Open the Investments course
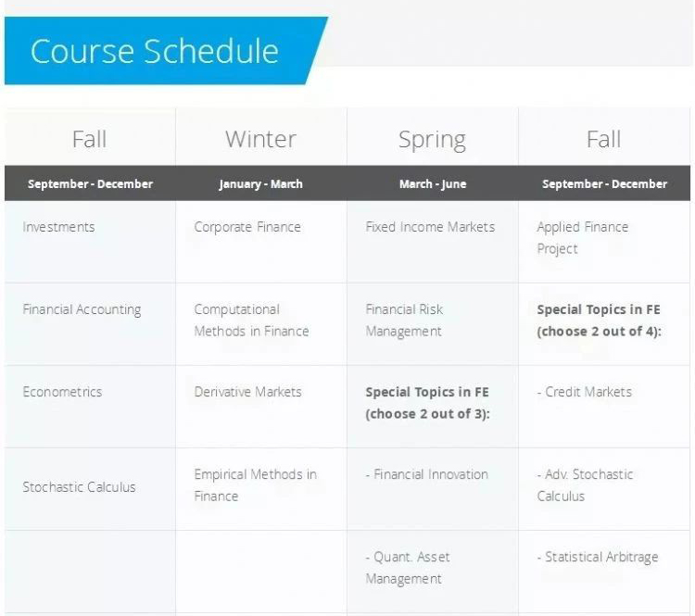Screen dimensions: 695x616 (x=58, y=227)
